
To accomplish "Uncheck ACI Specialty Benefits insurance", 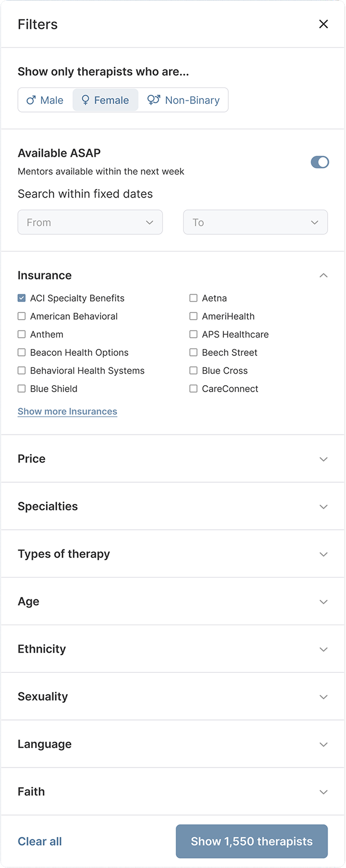I will (x=22, y=298).
